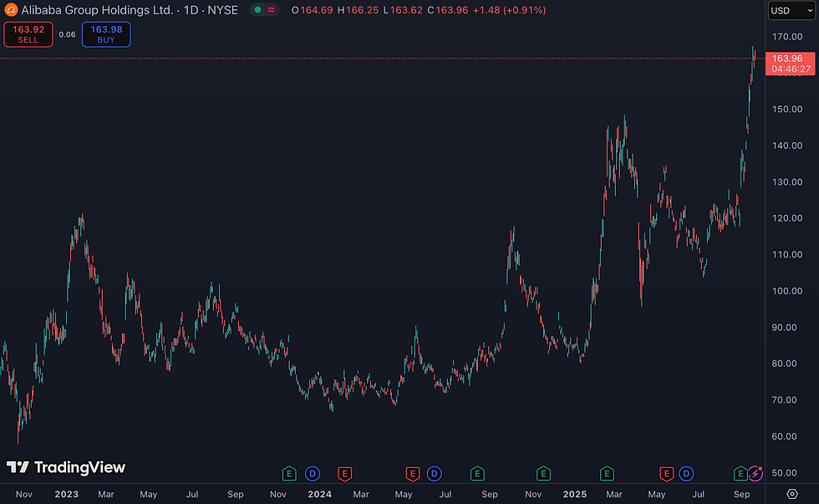
Task: Click the 163.98 BUY button
Action: 106,34
